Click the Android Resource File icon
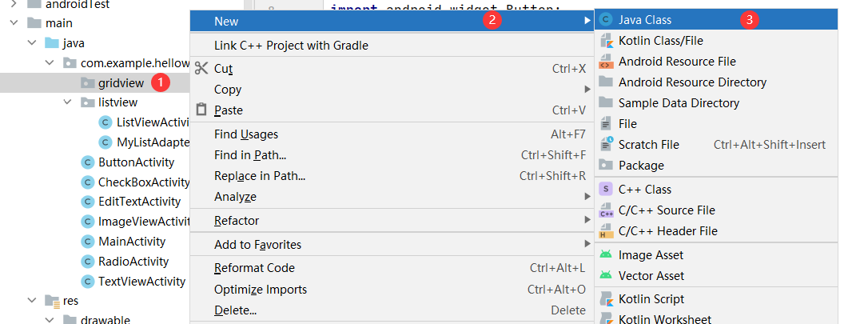 pos(606,62)
